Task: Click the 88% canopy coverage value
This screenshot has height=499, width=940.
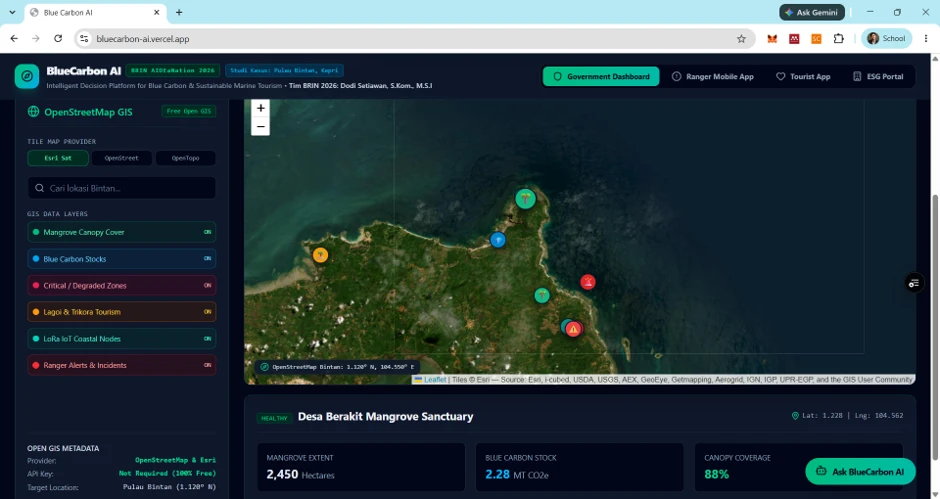Action: click(x=716, y=474)
